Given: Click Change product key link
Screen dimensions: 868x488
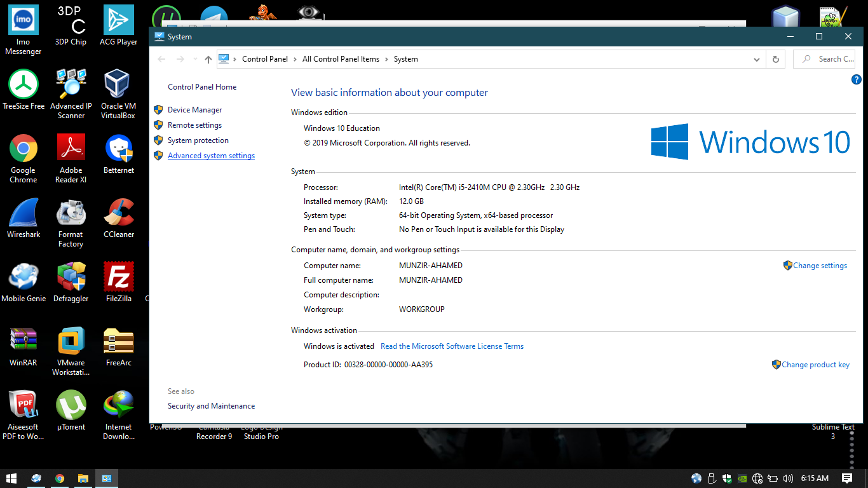Looking at the screenshot, I should [x=815, y=365].
